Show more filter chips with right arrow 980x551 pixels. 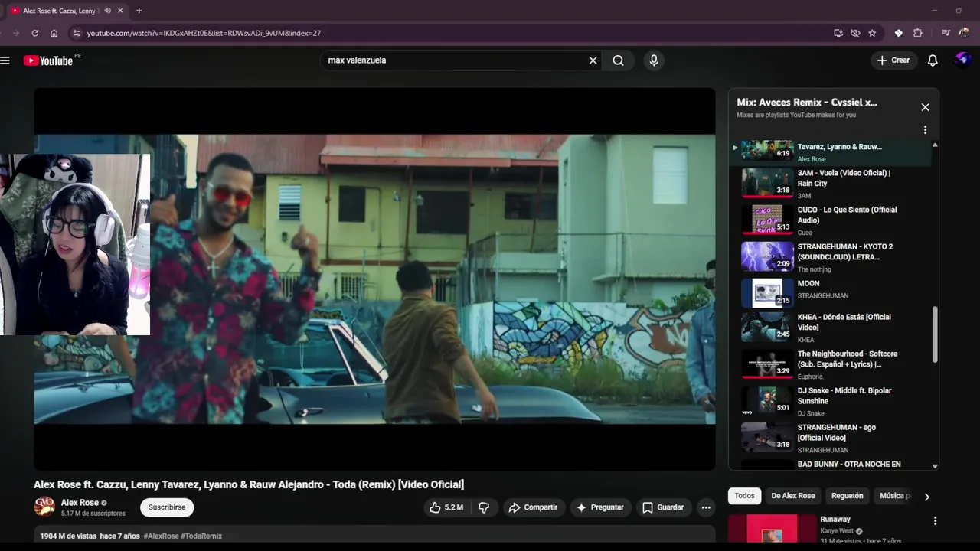[x=926, y=497]
